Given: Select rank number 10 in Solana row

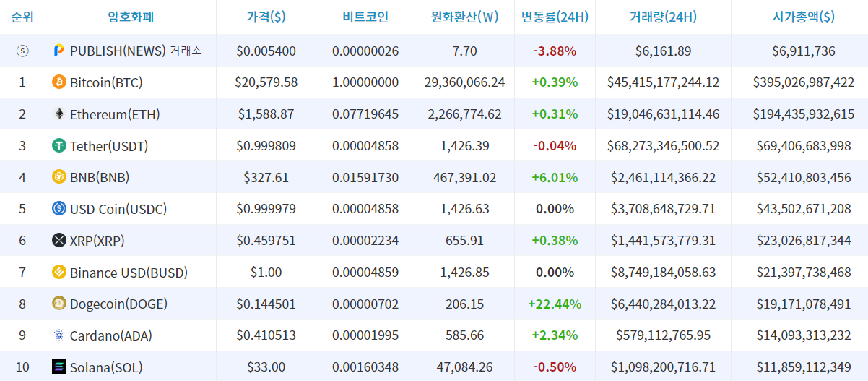Looking at the screenshot, I should 22,367.
